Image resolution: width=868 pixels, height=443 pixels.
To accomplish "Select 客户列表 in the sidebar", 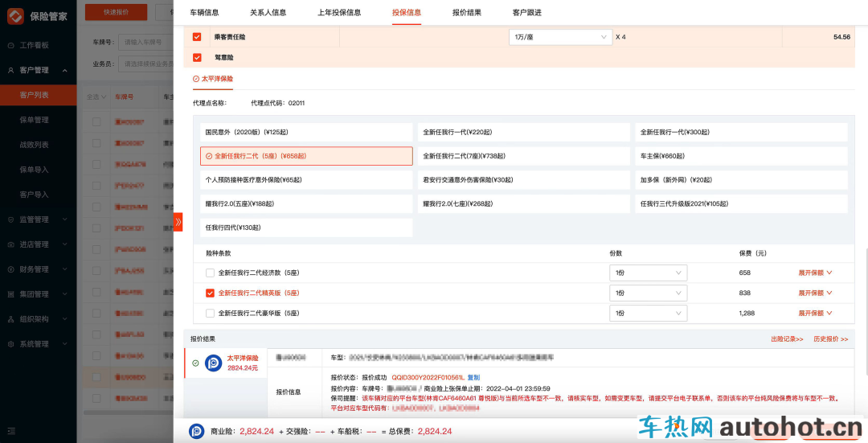I will coord(39,95).
